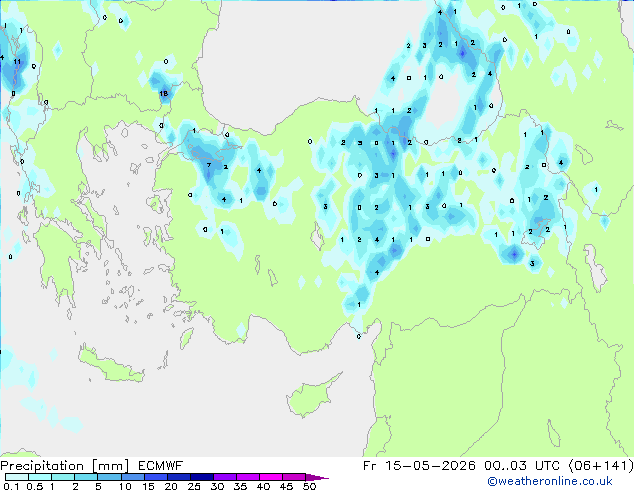This screenshot has width=634, height=490.
Task: Click the 0.5–1 mm legend color box
Action: click(40, 477)
